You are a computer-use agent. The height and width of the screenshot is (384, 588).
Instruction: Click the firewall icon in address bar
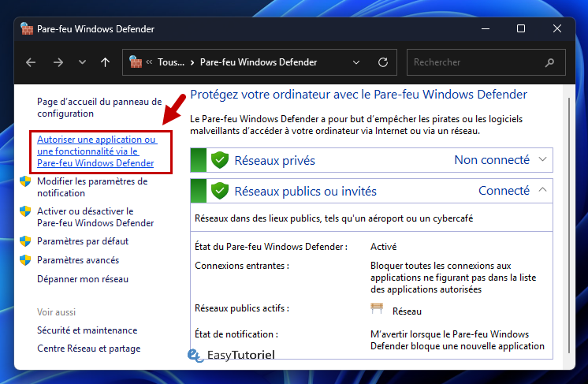point(136,62)
